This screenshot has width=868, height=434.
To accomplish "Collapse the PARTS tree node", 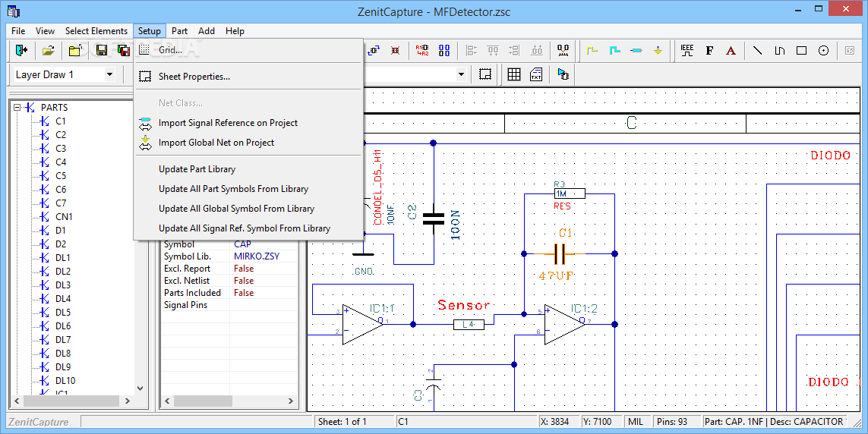I will [17, 107].
